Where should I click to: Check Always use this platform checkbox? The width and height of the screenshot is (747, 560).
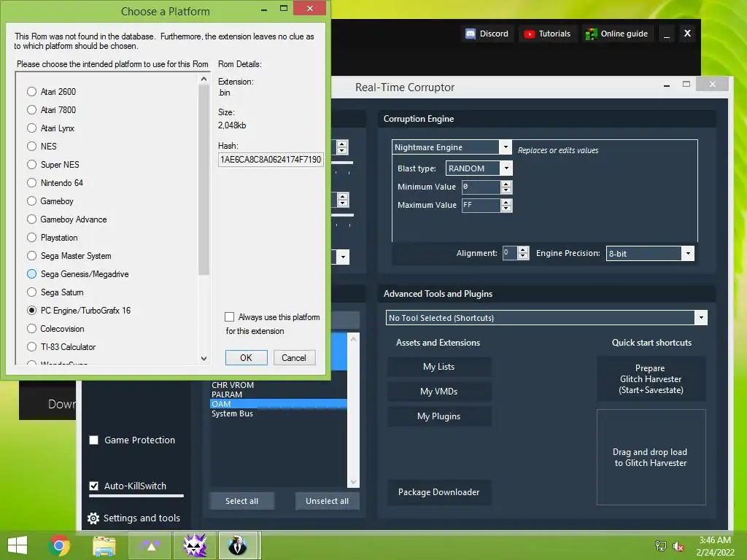click(230, 317)
